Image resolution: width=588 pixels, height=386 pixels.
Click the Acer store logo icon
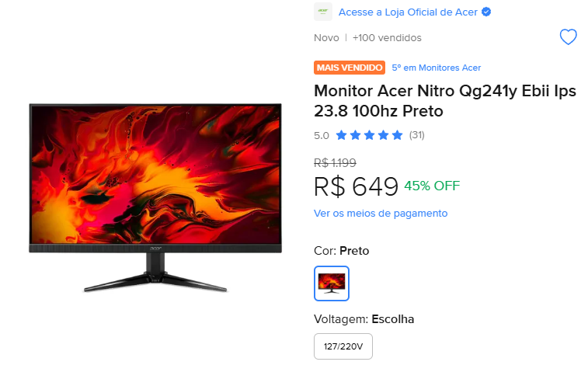(323, 12)
